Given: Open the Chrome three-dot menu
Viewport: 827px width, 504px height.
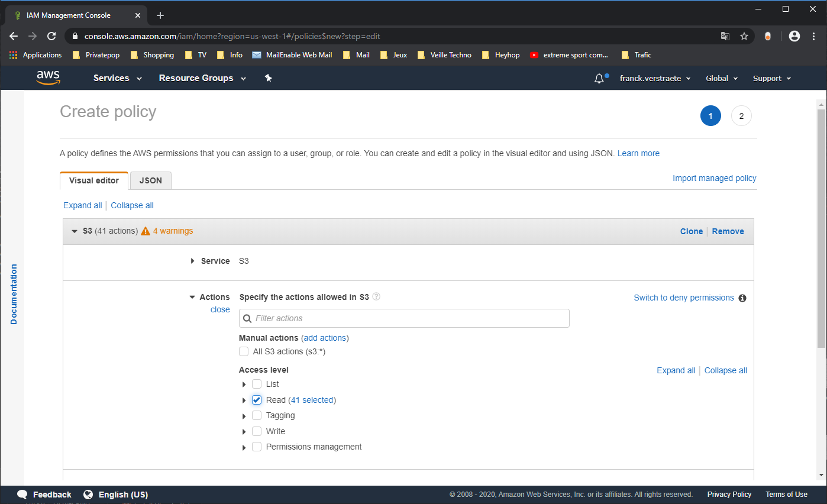Looking at the screenshot, I should click(814, 36).
